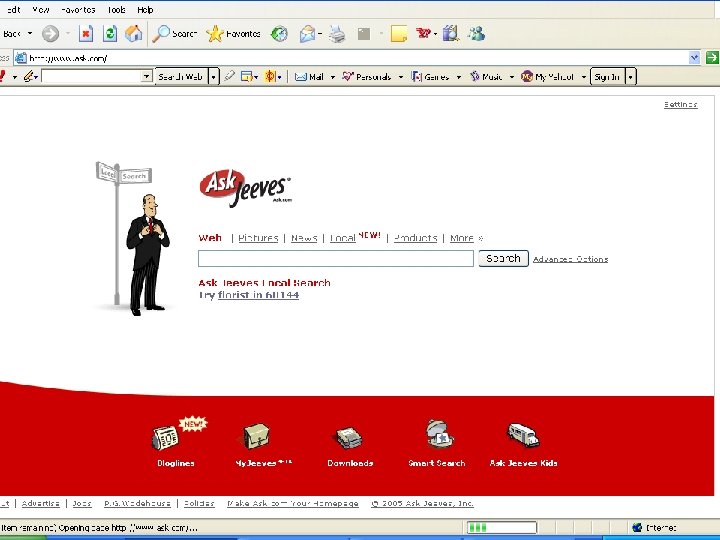Expand the Games dropdown arrow
720x540 pixels.
tap(458, 77)
